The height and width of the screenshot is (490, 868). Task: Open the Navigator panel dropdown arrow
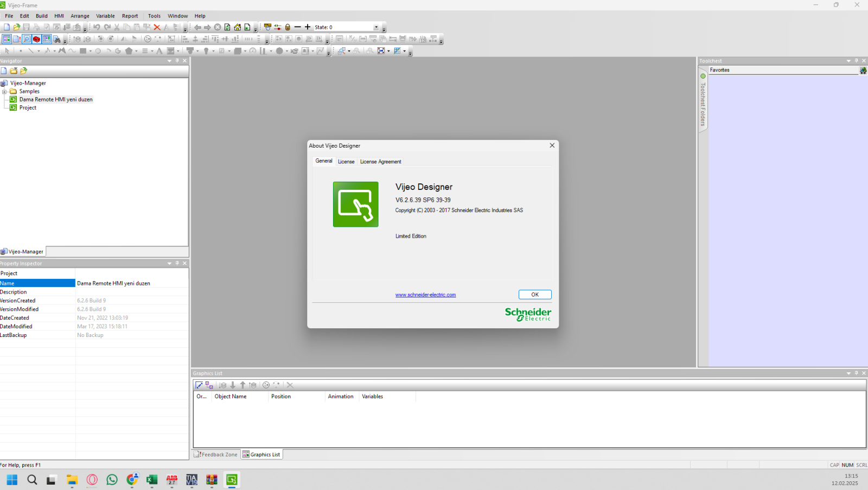click(169, 61)
